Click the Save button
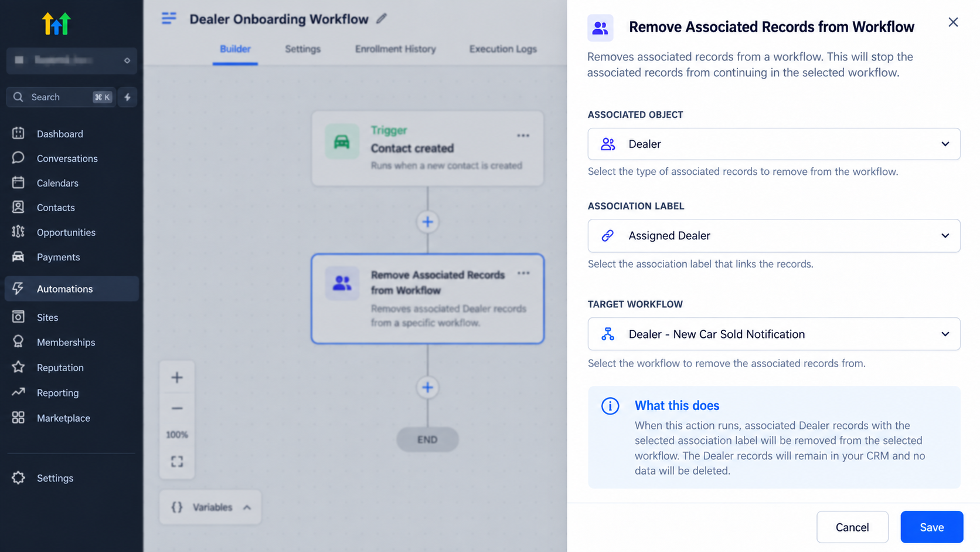Image resolution: width=980 pixels, height=552 pixels. (931, 527)
